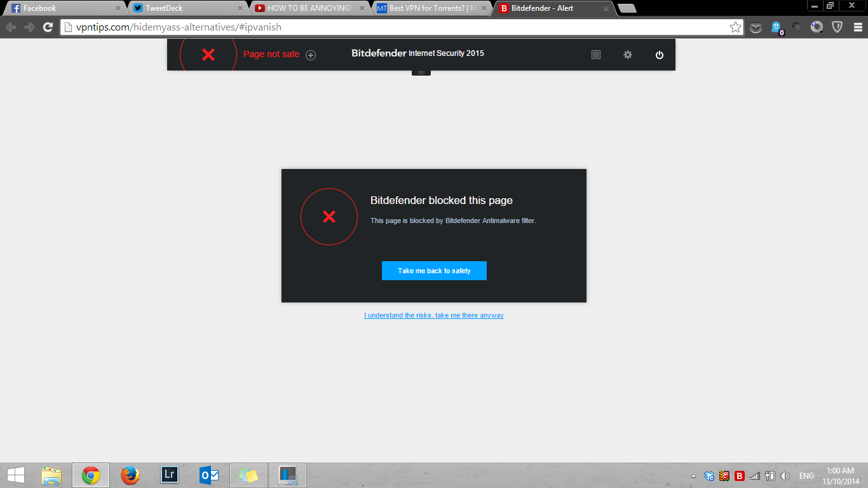
Task: Reload the current page
Action: point(48,27)
